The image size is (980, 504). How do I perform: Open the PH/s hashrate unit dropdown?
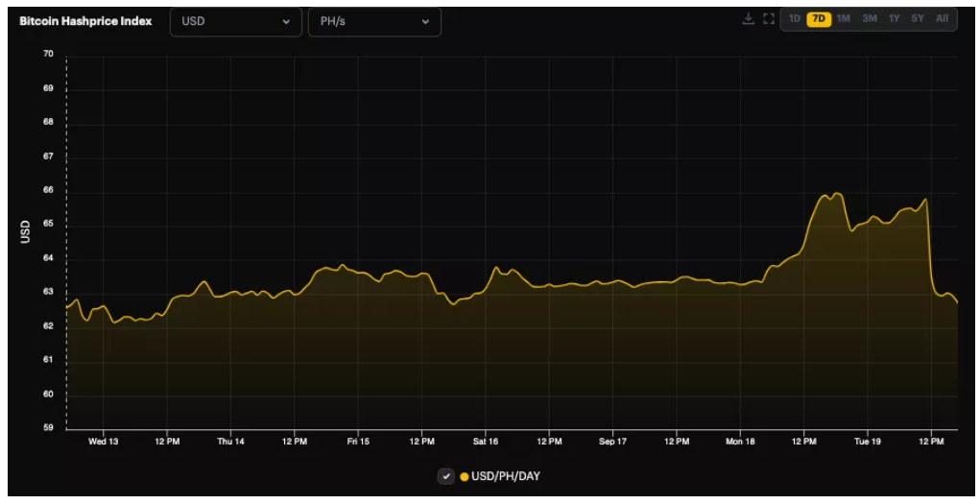[x=374, y=22]
